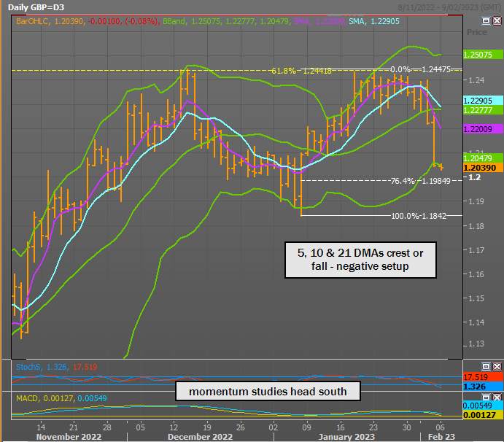Close the MACD indicator panel
Screen dimensions: 504x442
pos(497,398)
